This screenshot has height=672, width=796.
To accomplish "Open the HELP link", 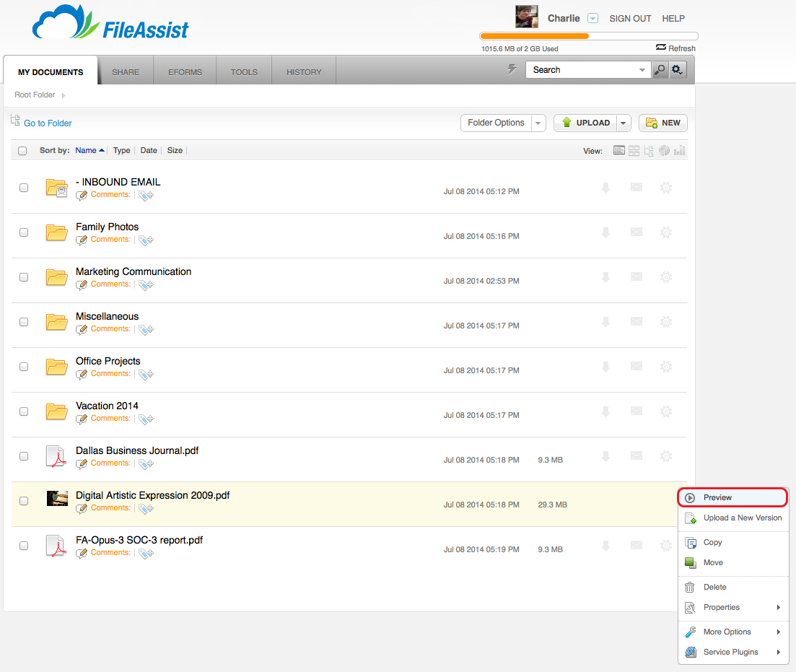I will (x=673, y=18).
